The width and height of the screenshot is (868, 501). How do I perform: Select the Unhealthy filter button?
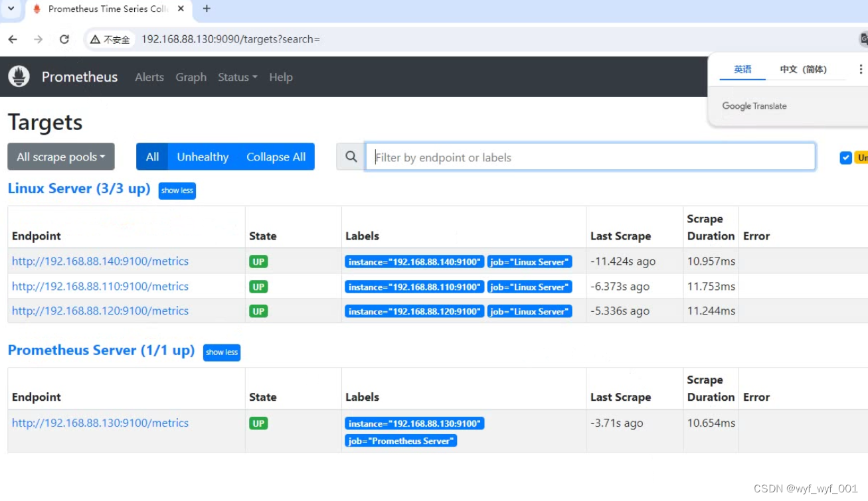[203, 157]
